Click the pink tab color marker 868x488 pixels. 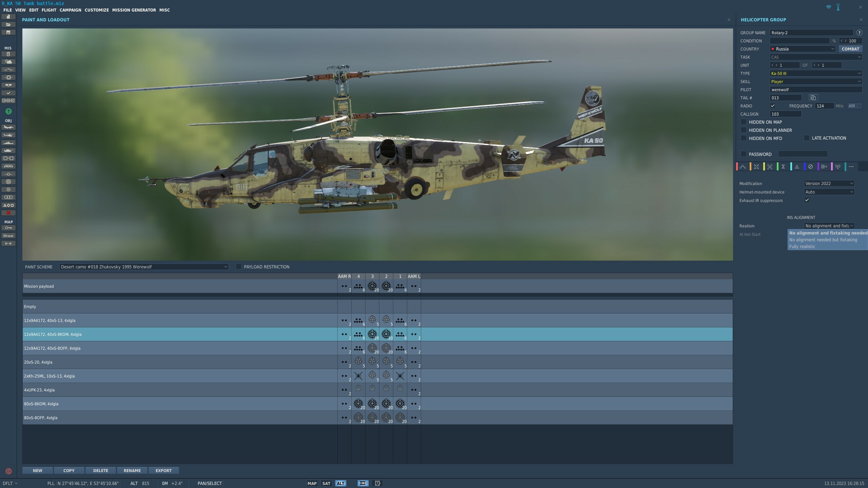click(832, 166)
